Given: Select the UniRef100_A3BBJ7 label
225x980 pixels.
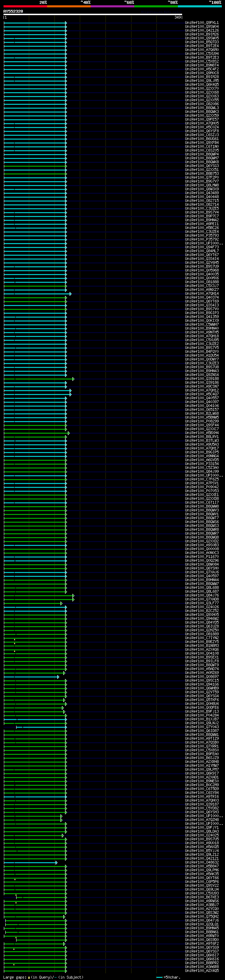Looking at the screenshot, I should click(202, 905).
